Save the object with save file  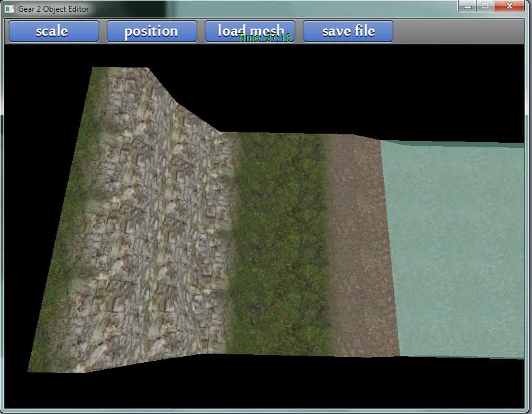(x=348, y=31)
